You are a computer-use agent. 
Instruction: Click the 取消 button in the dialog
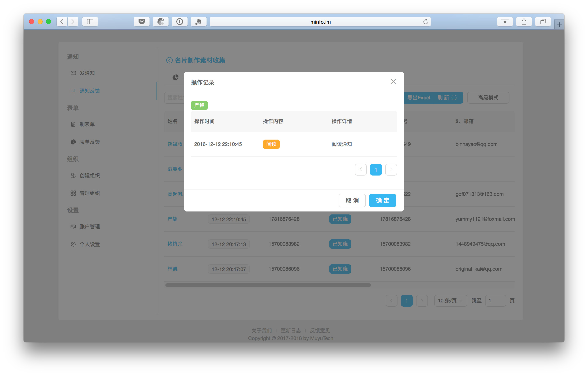click(x=352, y=200)
